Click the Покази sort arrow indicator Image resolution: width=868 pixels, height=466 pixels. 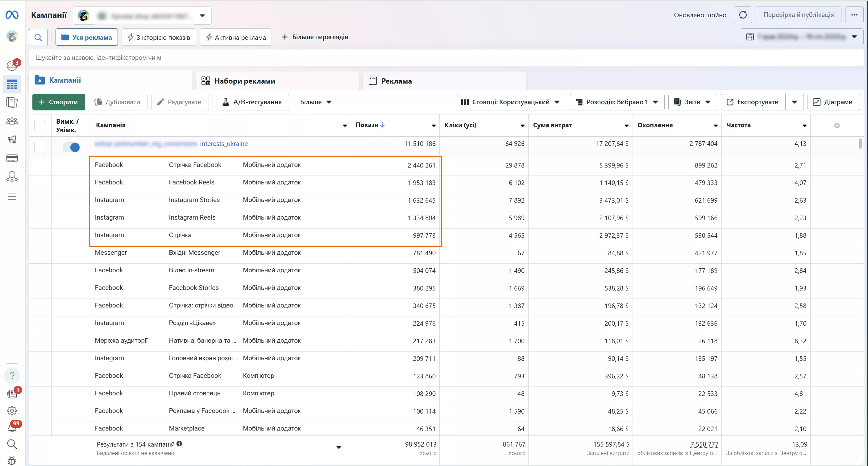(382, 125)
